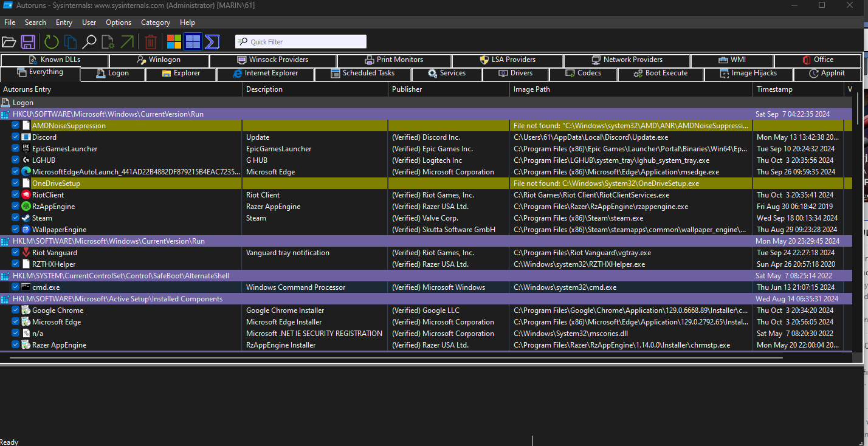
Task: Uncheck the AMDNoiseSuppression entry checkbox
Action: point(16,126)
